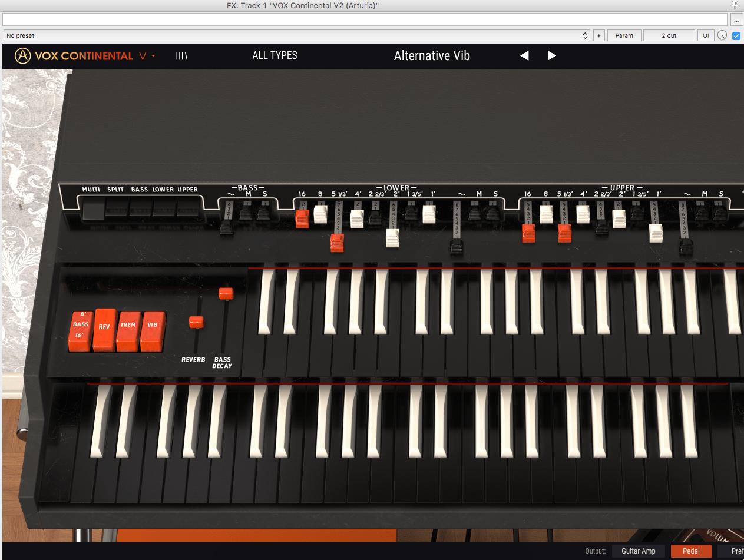Click the Alternative Vib preset name
The image size is (744, 560).
tap(432, 56)
